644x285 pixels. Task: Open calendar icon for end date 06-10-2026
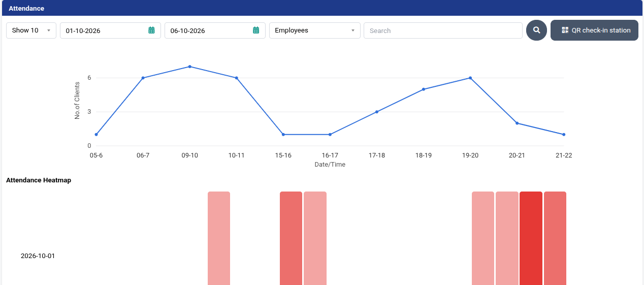[256, 30]
